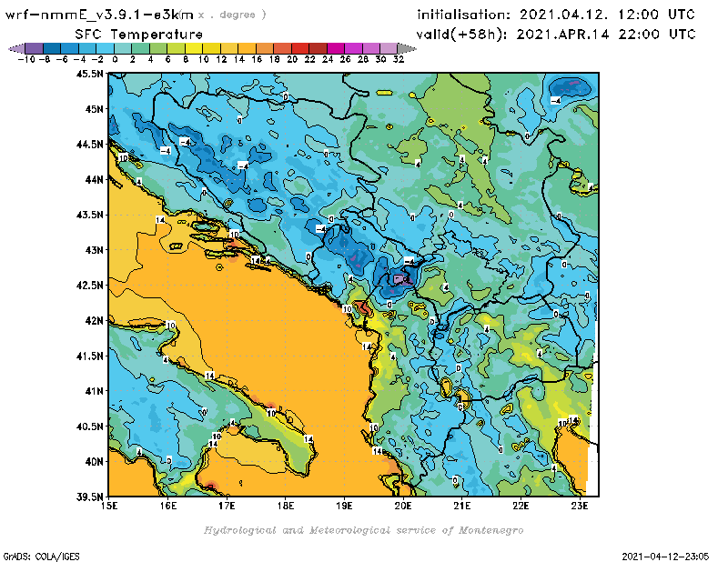Screen dimensions: 728x562
Task: Click the 19E longitude axis label
Action: 345,505
